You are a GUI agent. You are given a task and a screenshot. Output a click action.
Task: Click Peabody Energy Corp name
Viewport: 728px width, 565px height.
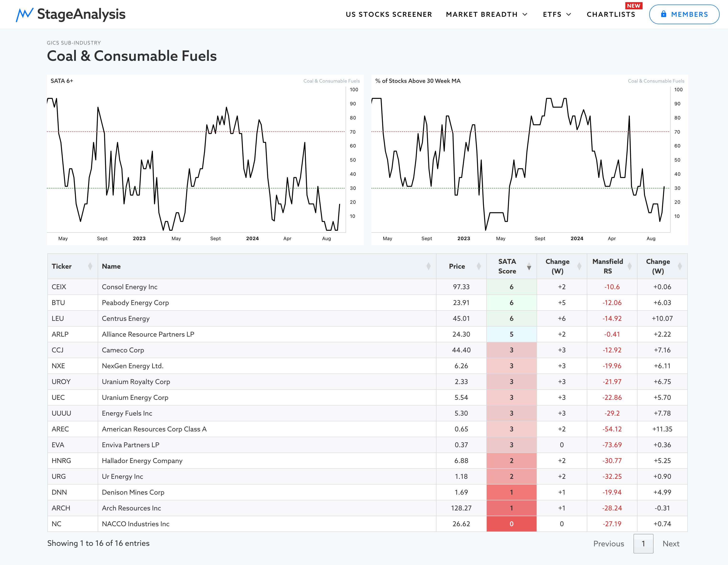coord(135,303)
